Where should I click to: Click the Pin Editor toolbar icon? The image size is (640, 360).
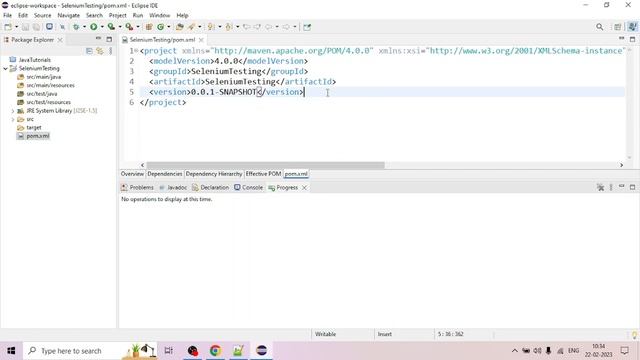click(307, 27)
